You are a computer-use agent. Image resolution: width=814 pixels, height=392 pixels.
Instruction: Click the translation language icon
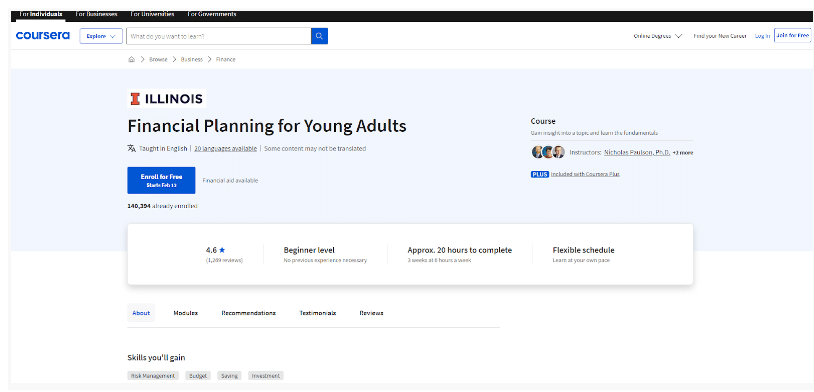(131, 148)
